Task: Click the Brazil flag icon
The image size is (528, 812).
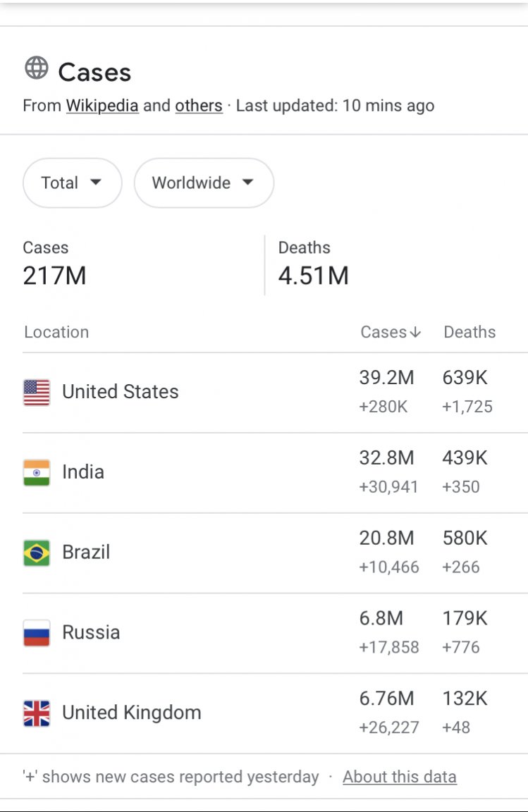Action: point(37,553)
